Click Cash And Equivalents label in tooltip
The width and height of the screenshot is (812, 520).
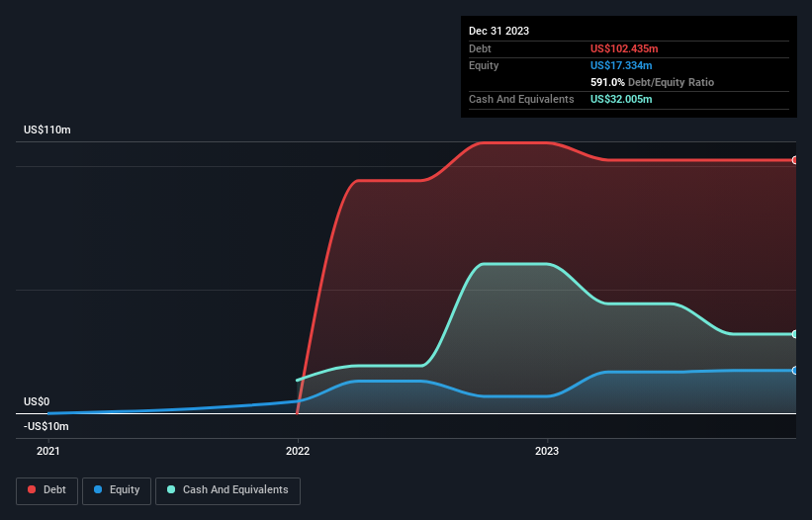pyautogui.click(x=521, y=99)
